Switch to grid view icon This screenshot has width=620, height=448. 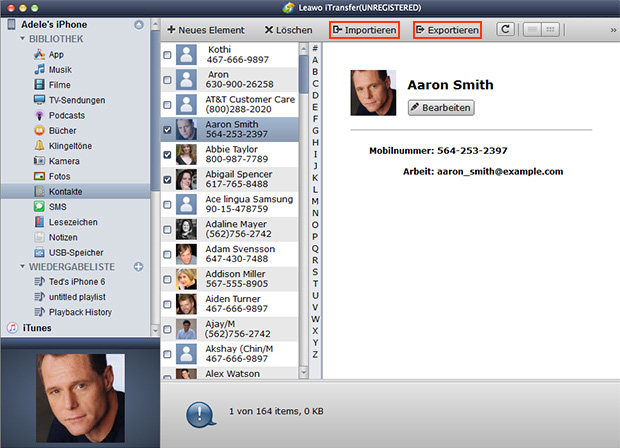pos(550,30)
